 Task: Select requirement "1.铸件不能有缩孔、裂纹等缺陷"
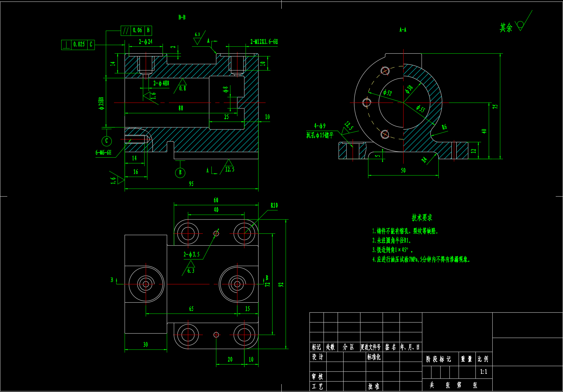(405, 231)
